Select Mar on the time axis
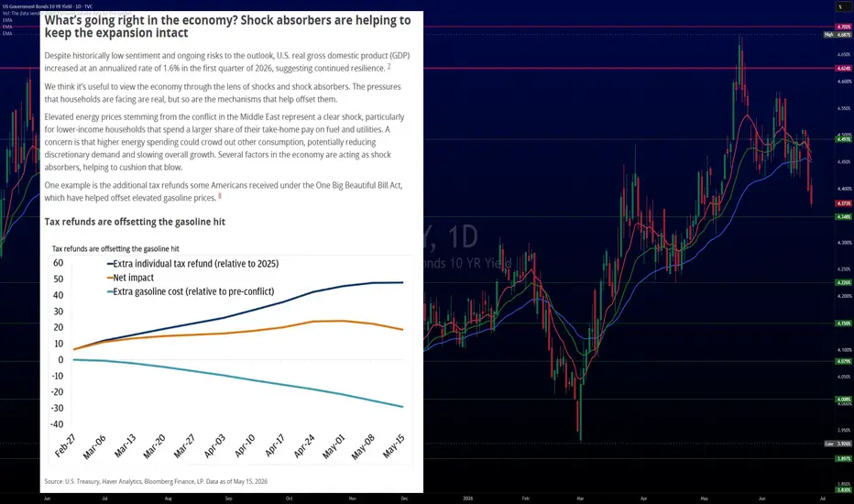 [581, 498]
